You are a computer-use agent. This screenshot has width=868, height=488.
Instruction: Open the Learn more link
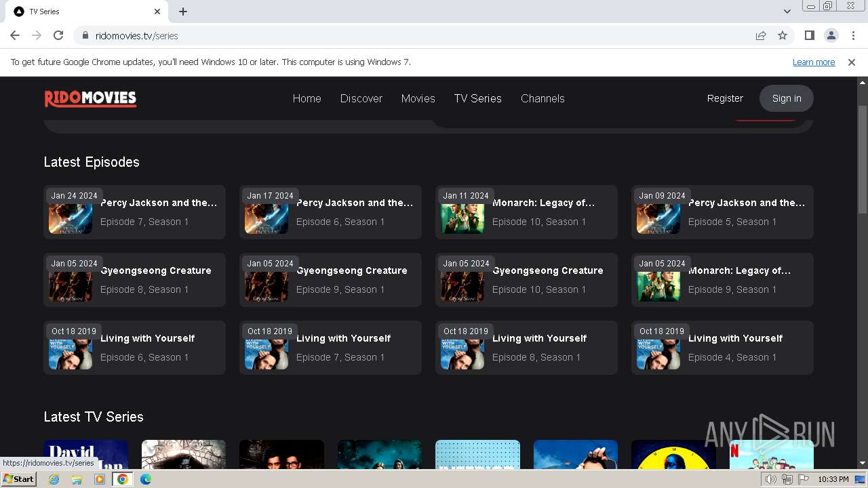point(814,62)
